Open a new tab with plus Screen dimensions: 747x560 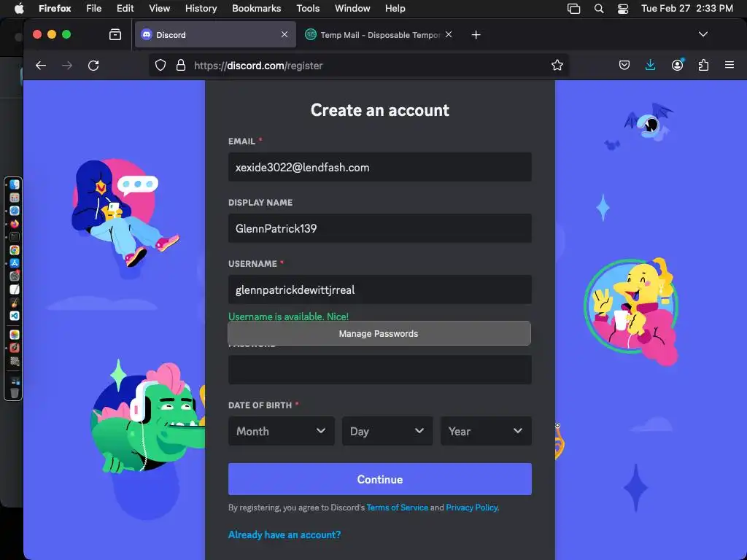point(476,35)
